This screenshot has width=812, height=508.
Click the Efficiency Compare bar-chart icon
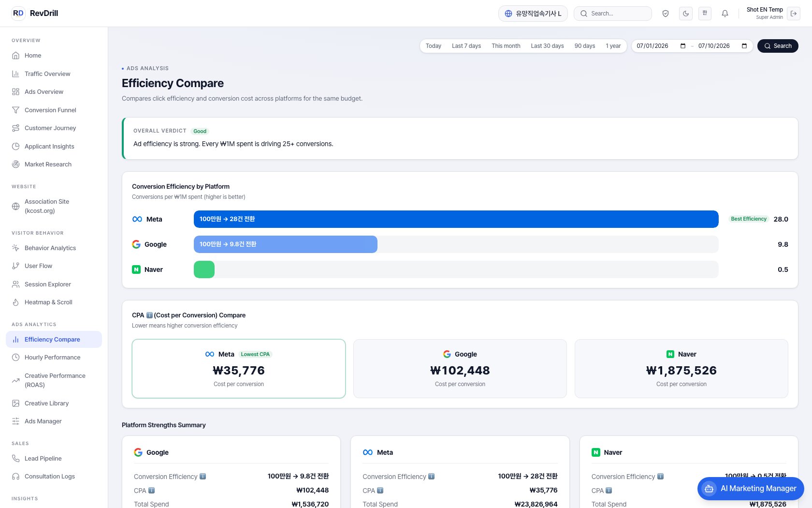pyautogui.click(x=16, y=339)
